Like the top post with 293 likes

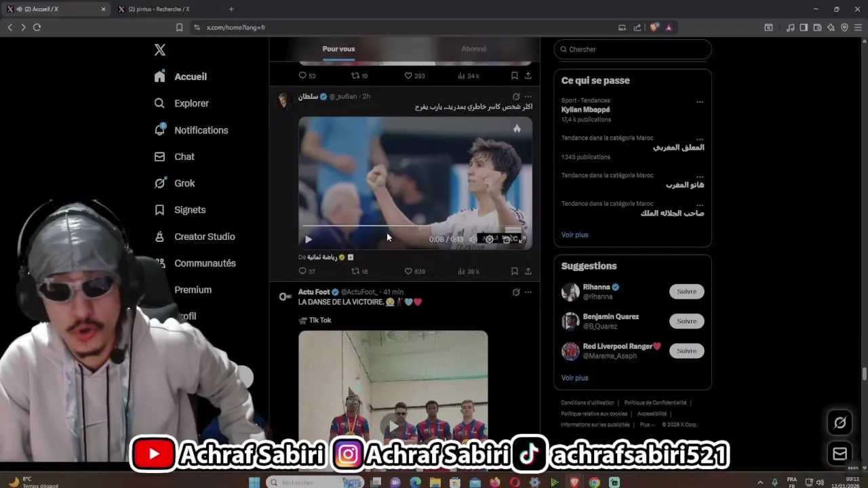415,76
